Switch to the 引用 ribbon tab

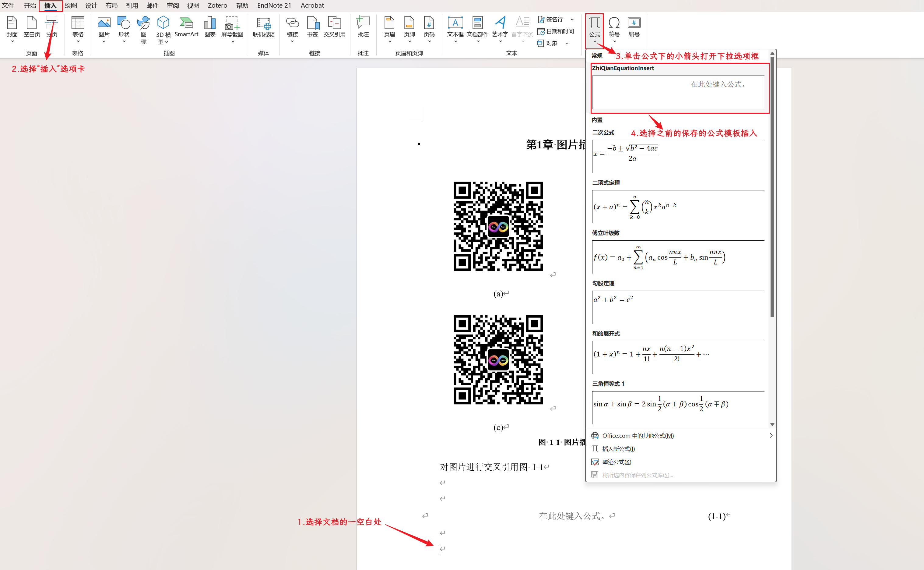(132, 6)
